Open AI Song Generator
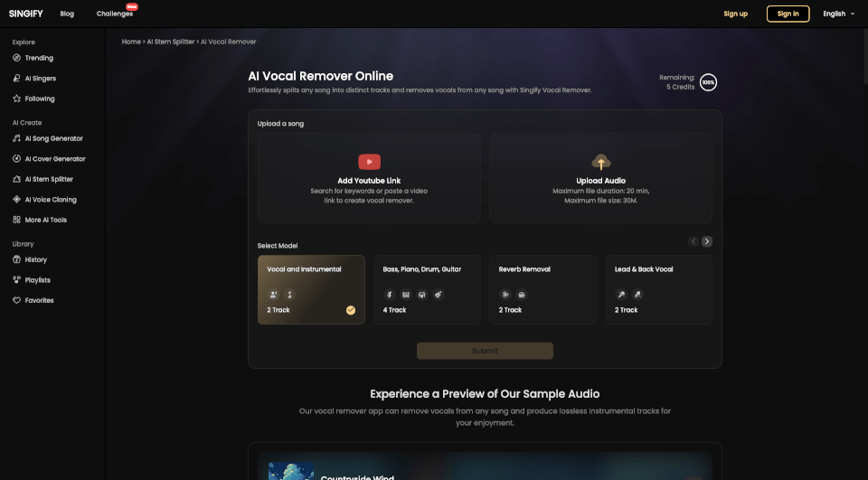Viewport: 868px width, 480px height. [53, 138]
